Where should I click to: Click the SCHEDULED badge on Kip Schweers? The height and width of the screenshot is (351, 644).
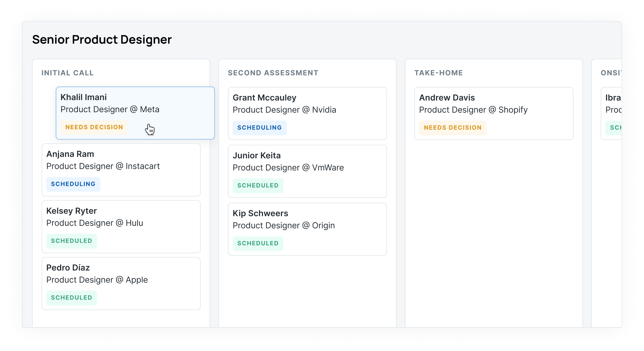click(x=258, y=243)
